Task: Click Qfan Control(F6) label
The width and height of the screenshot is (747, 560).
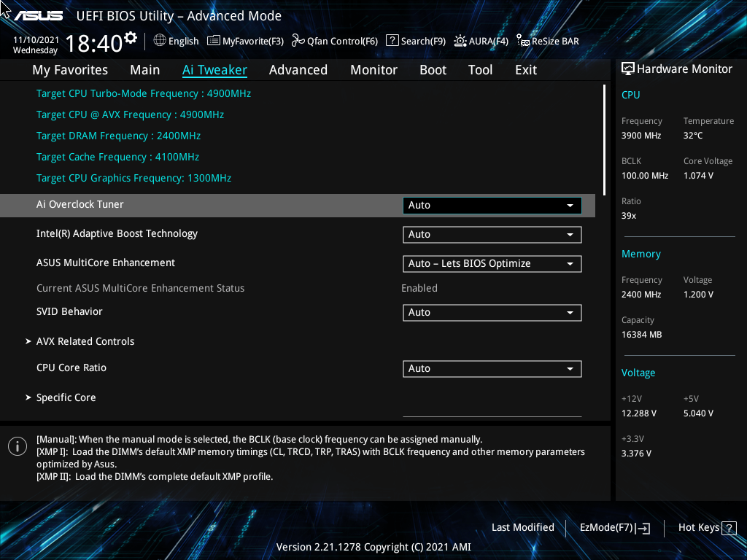Action: pos(343,42)
